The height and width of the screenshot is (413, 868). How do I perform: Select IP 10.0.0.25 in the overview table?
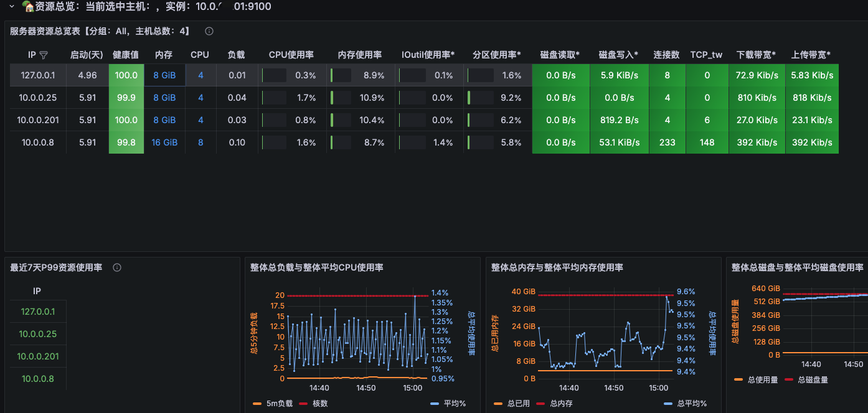pos(38,98)
